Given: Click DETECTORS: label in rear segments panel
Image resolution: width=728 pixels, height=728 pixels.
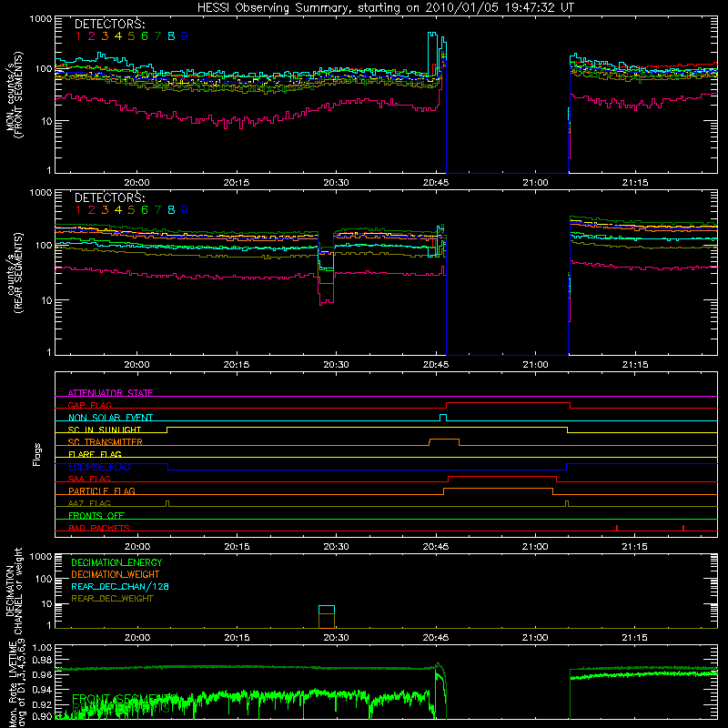Looking at the screenshot, I should [110, 197].
